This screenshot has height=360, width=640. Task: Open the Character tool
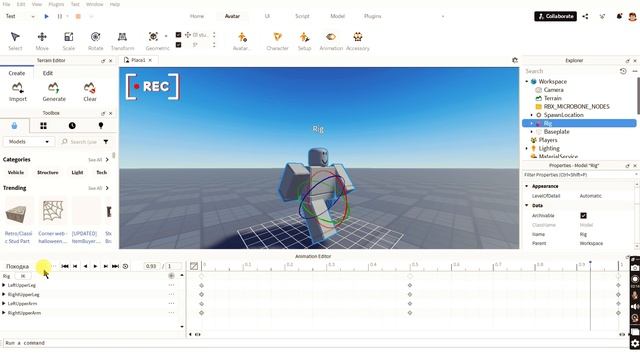[x=277, y=41]
